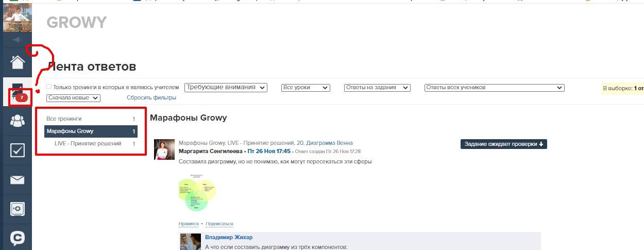Open the Home icon in sidebar

click(17, 62)
